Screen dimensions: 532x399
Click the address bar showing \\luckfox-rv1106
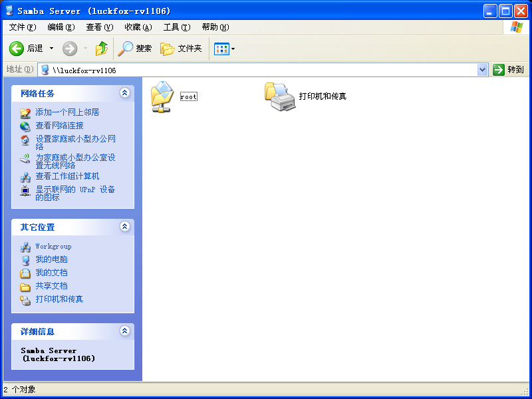263,70
